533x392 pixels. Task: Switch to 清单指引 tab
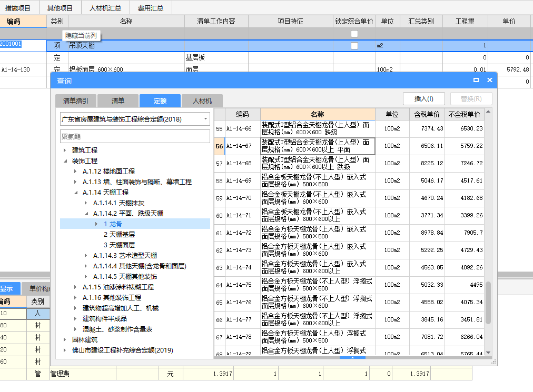point(75,101)
